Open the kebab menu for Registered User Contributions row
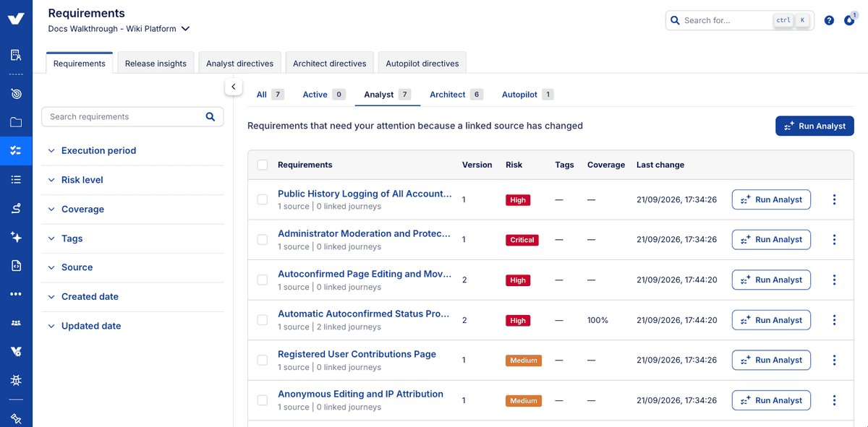The image size is (868, 427). point(834,360)
